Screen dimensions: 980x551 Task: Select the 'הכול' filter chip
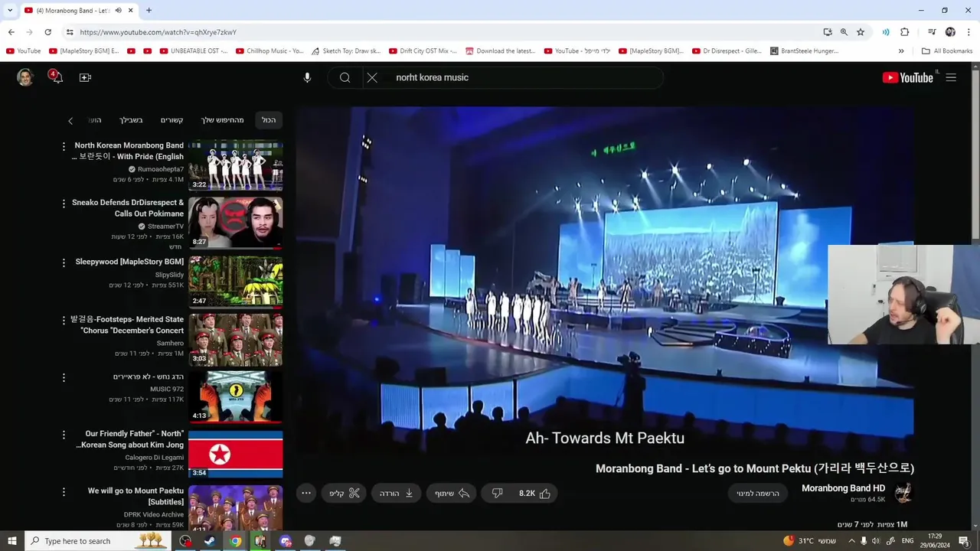click(x=269, y=120)
